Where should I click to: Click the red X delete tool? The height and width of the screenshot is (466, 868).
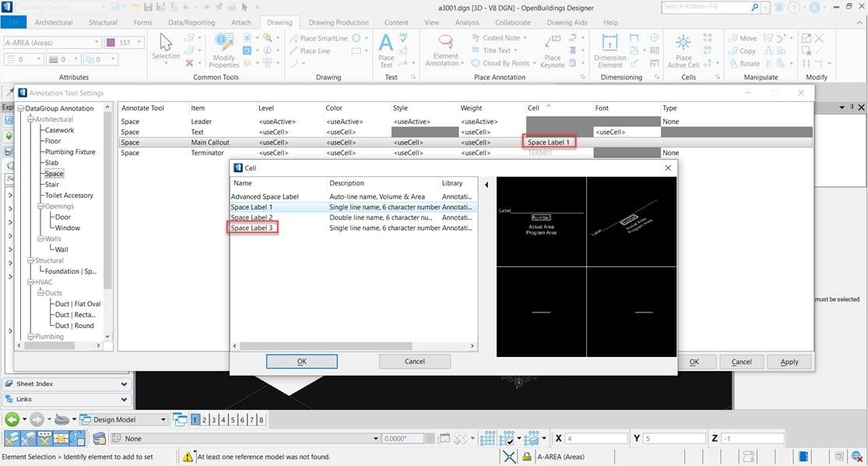[189, 63]
